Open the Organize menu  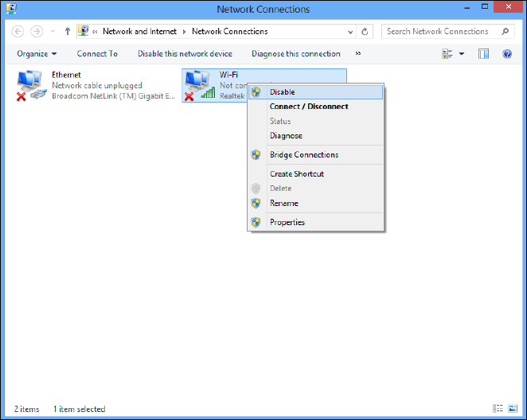pyautogui.click(x=37, y=54)
